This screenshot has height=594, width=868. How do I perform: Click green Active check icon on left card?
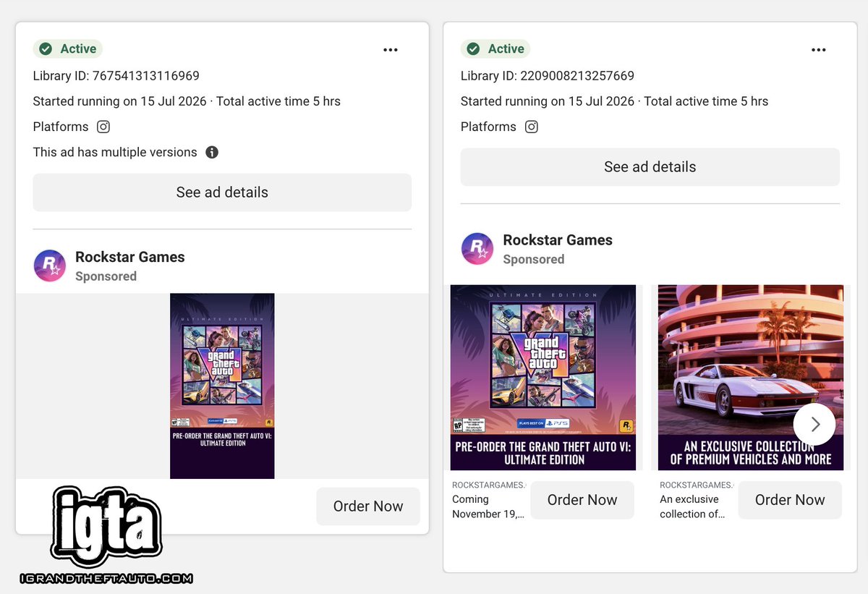point(46,49)
